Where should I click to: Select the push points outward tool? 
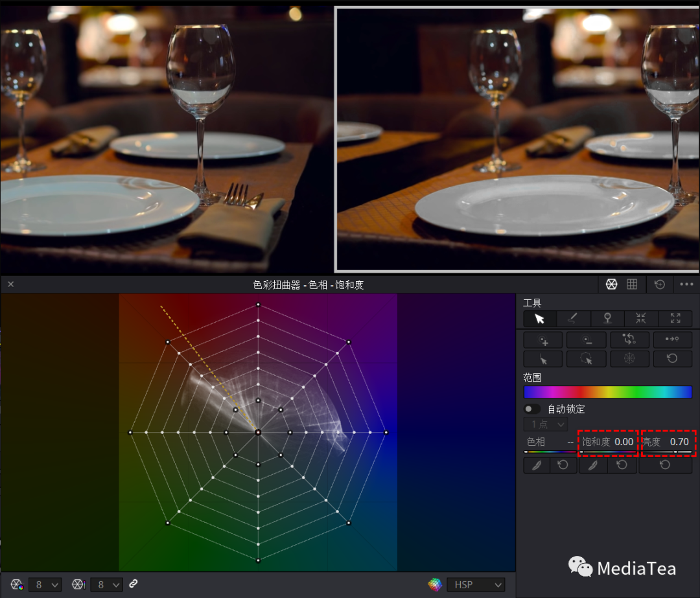click(675, 319)
